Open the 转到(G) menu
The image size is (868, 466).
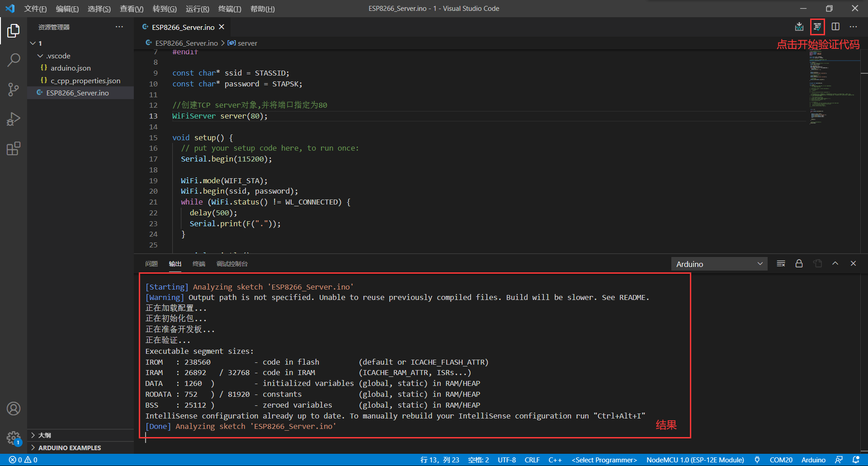point(165,9)
